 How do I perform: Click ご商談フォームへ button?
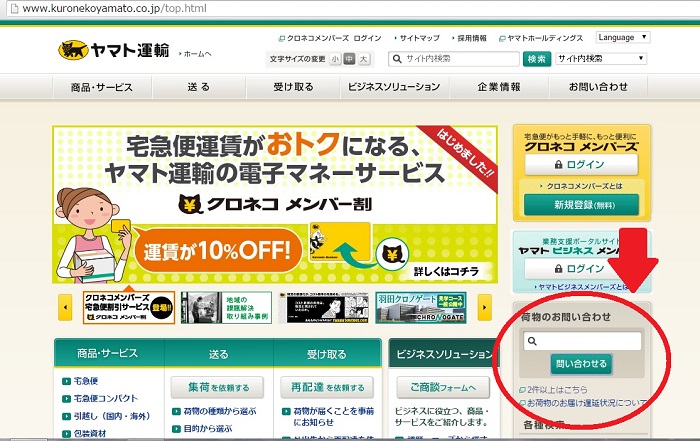coord(443,387)
